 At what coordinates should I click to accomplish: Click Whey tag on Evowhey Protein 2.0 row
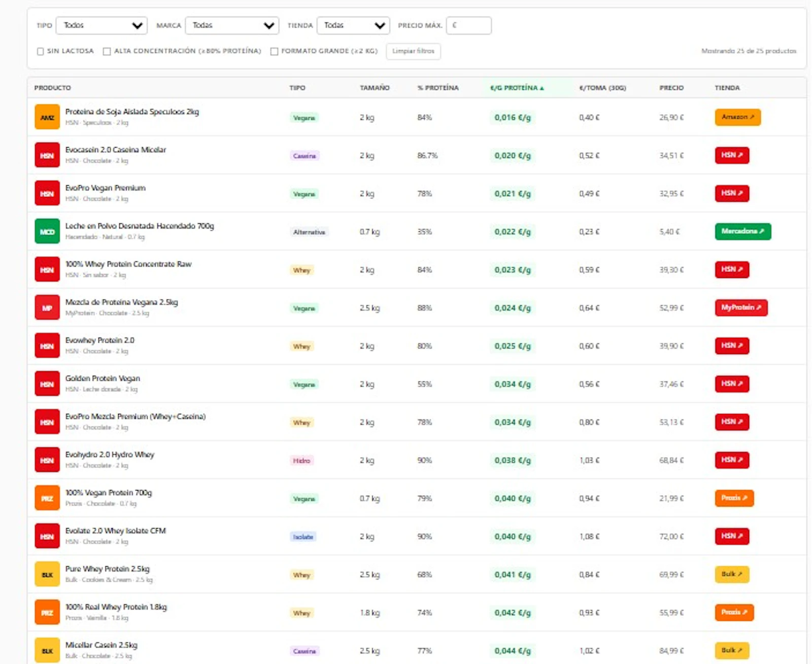[x=301, y=346]
